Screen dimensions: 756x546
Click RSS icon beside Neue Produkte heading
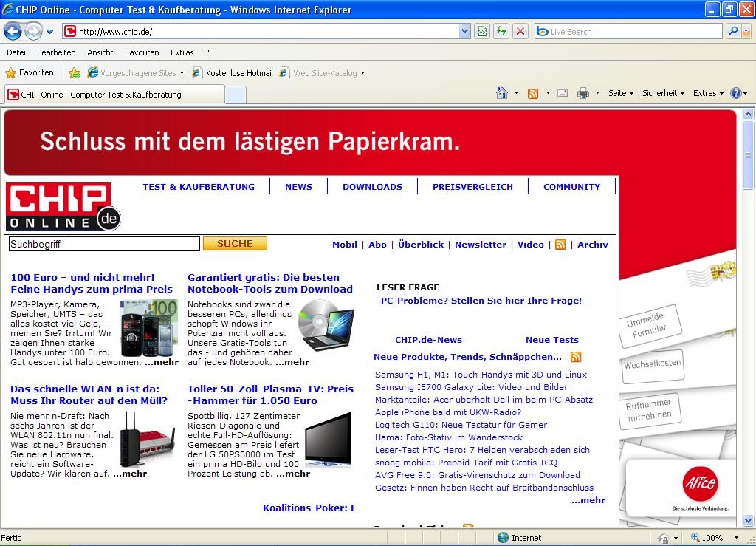coord(576,357)
